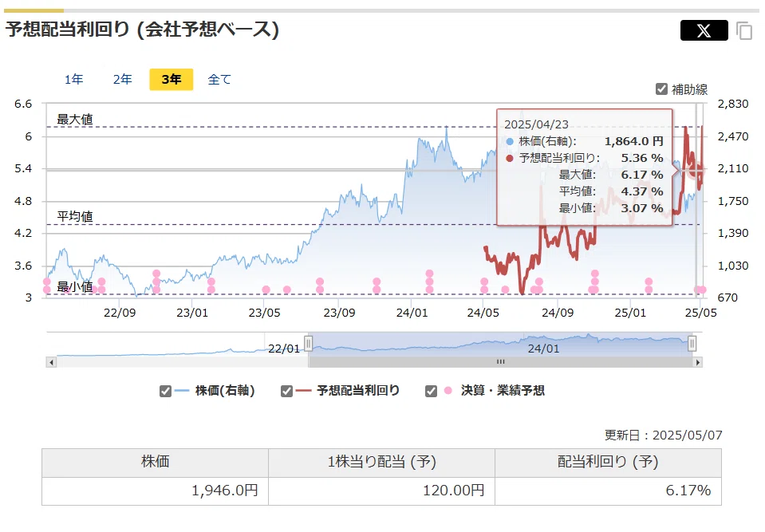Switch to the 全て range tab
Image resolution: width=765 pixels, height=532 pixels.
(x=219, y=80)
